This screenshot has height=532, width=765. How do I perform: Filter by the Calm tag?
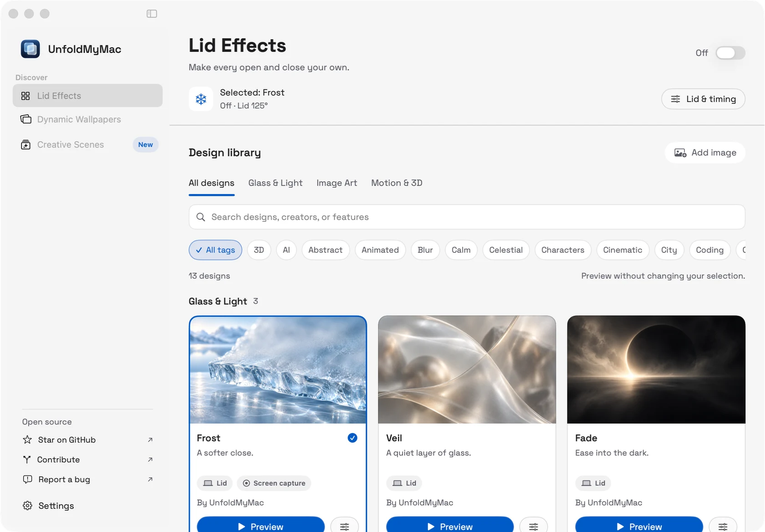click(x=461, y=250)
